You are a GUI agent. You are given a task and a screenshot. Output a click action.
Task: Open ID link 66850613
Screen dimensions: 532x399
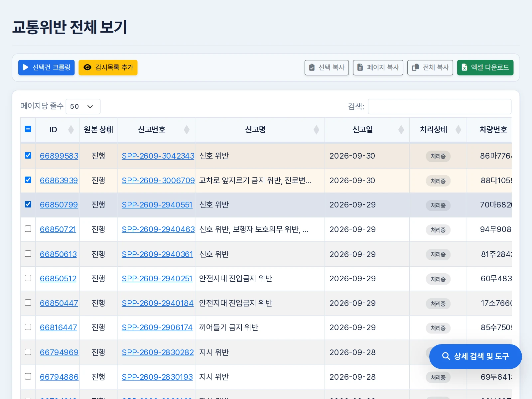pyautogui.click(x=58, y=254)
